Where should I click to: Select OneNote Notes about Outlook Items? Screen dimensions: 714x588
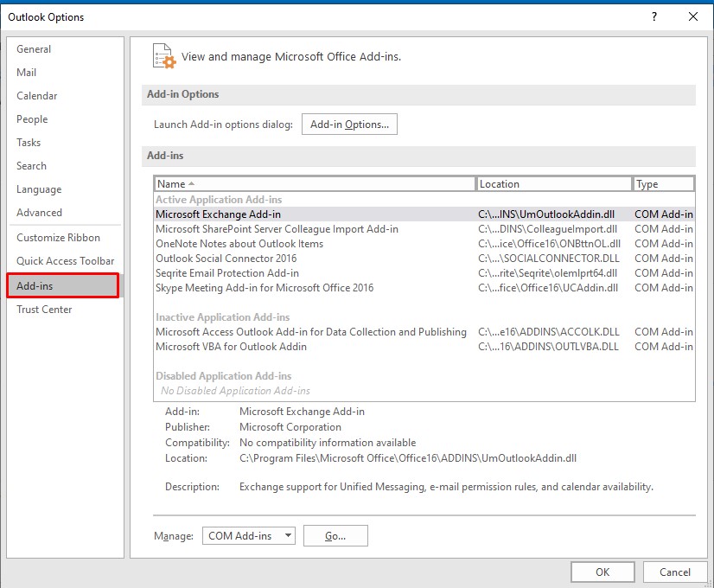point(239,244)
